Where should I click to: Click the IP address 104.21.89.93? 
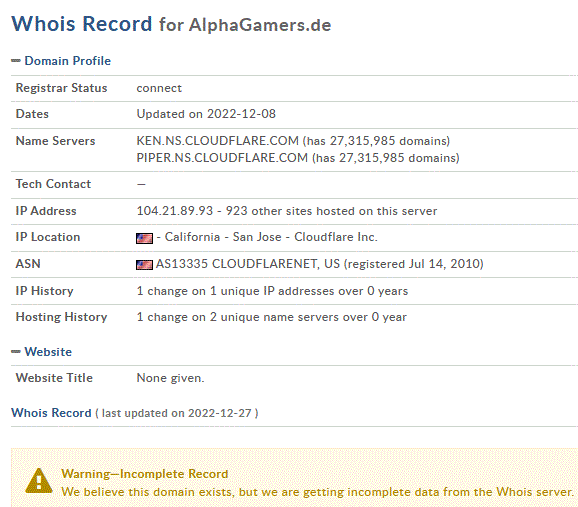pyautogui.click(x=175, y=211)
